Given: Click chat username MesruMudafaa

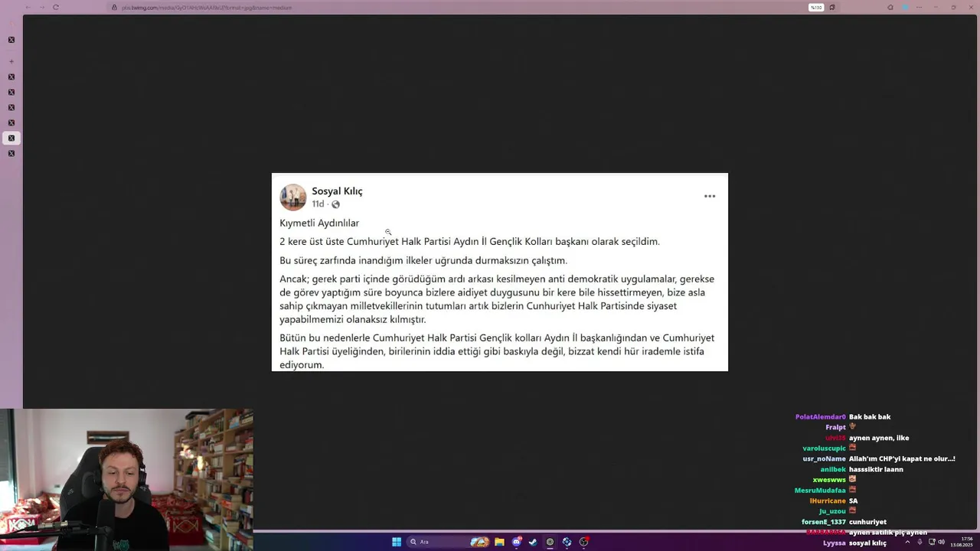Looking at the screenshot, I should (x=820, y=491).
